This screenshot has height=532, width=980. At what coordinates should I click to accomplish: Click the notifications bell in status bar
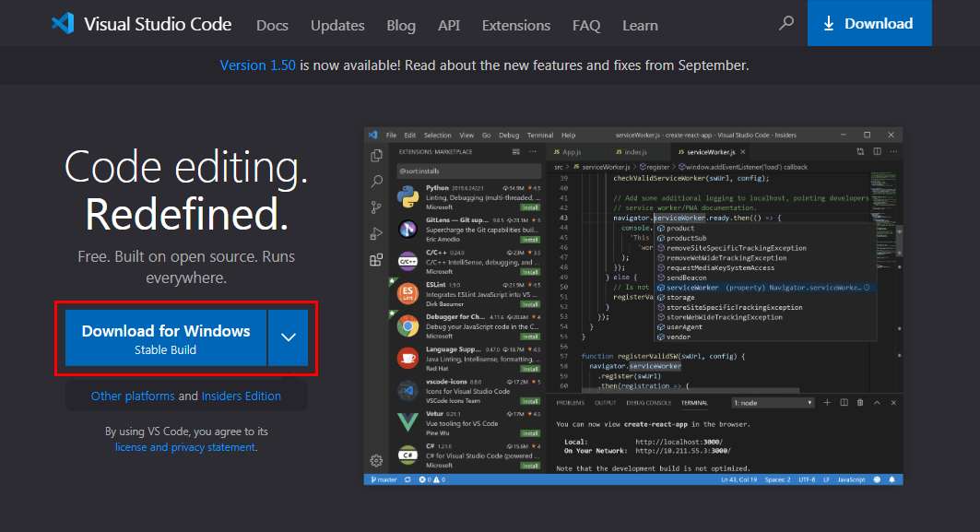(891, 479)
